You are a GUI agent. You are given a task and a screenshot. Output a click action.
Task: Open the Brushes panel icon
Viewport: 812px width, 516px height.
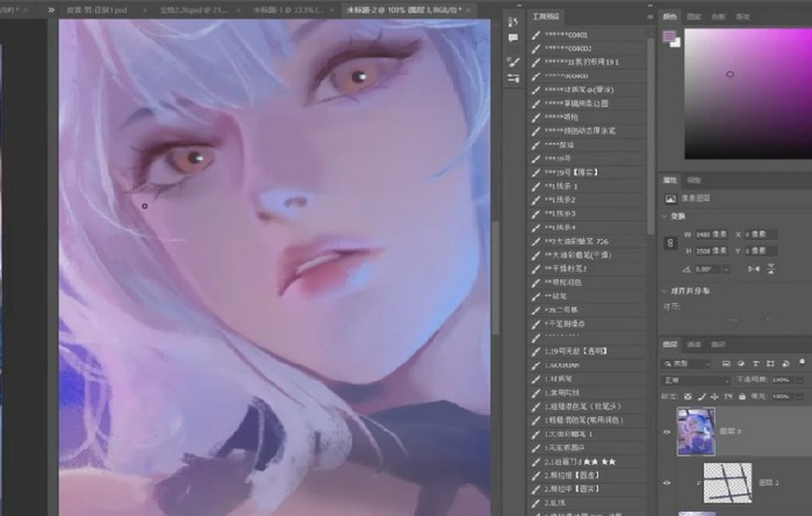(512, 61)
